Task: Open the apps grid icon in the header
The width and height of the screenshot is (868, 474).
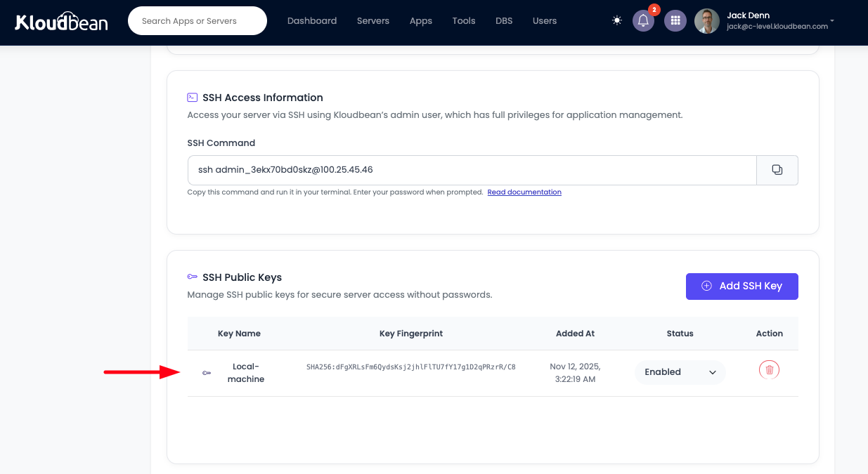Action: 675,20
